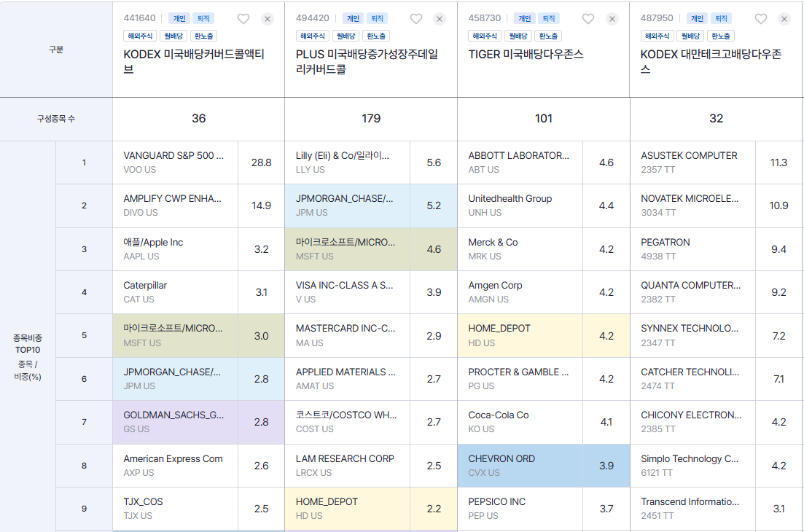804x532 pixels.
Task: Select ticker code 494420
Action: (x=312, y=18)
